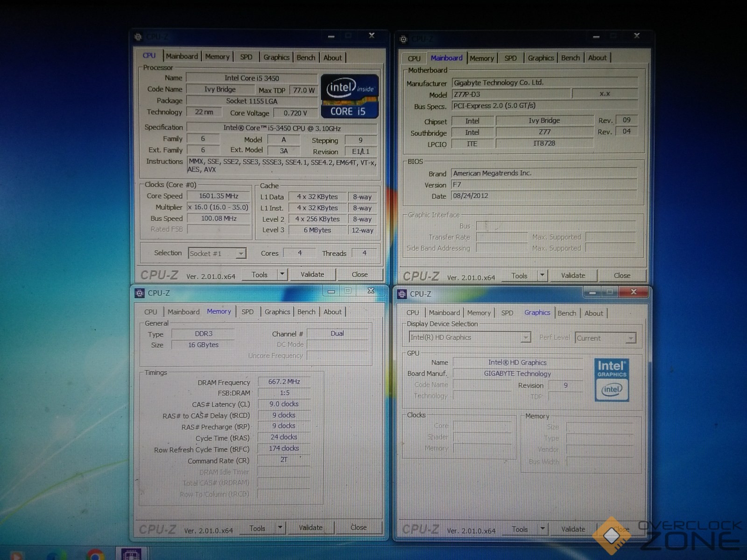The image size is (747, 560).
Task: Go to CPU tab in Memory window
Action: (151, 312)
